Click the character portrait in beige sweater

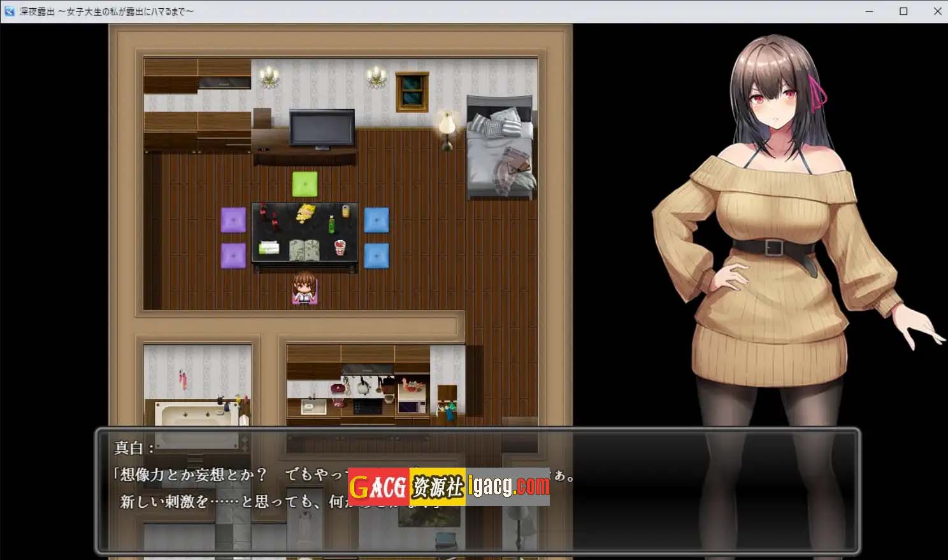pyautogui.click(x=782, y=255)
